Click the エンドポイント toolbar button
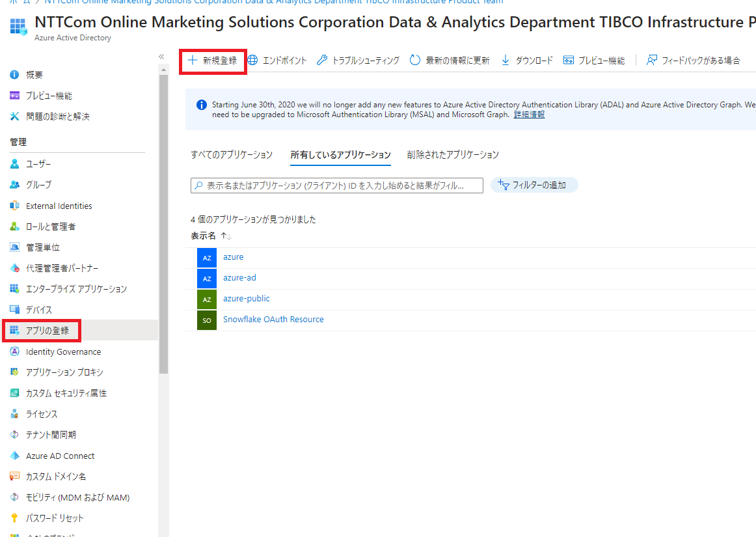Screen dimensions: 756x537 (277, 61)
